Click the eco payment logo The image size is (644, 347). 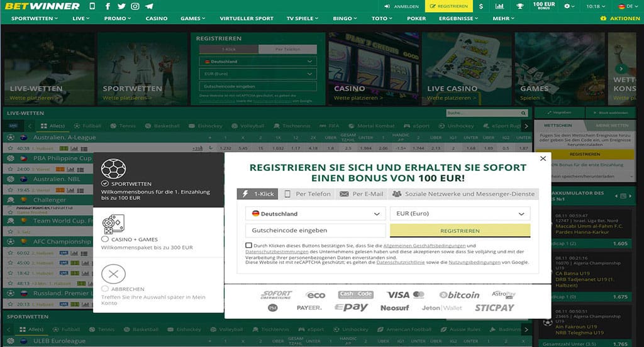pyautogui.click(x=316, y=295)
